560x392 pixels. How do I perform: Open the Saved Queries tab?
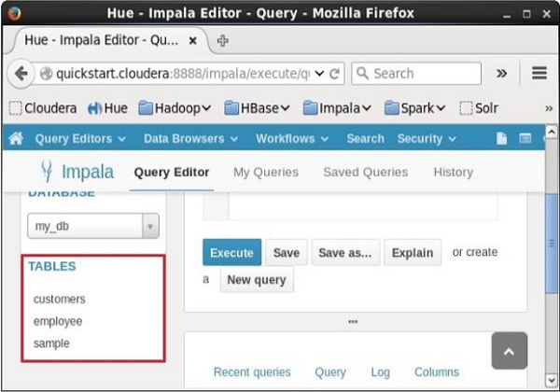click(x=365, y=172)
